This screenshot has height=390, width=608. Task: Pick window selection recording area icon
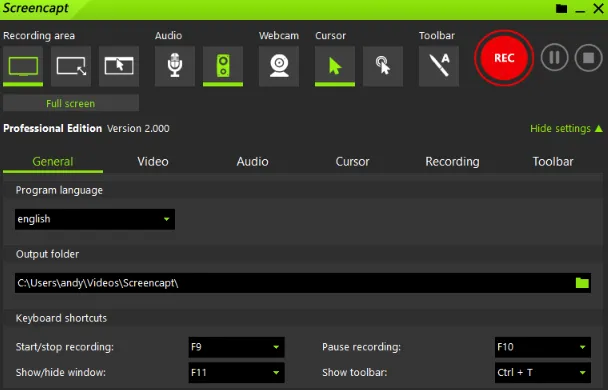(x=119, y=66)
